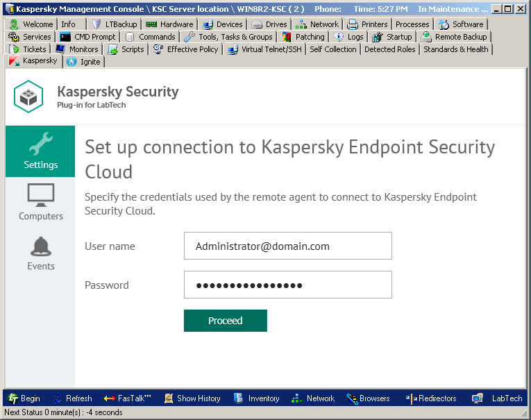Open the Remote Backup tab
The width and height of the screenshot is (531, 420).
(x=454, y=37)
